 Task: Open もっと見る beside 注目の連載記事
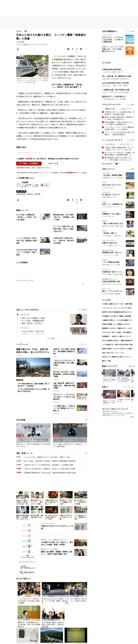[130, 31]
